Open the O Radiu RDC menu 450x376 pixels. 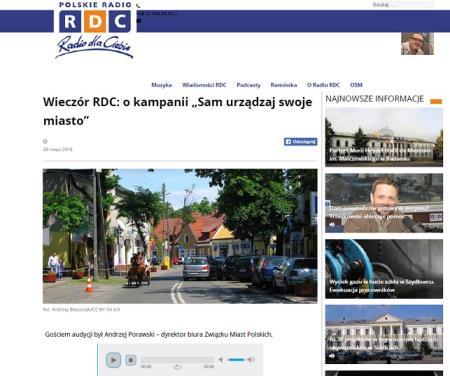323,85
